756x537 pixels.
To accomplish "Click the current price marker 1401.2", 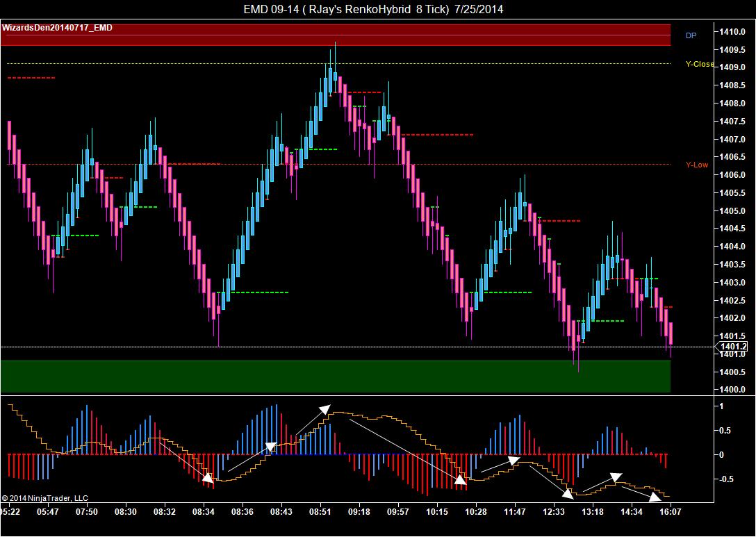I will 733,347.
